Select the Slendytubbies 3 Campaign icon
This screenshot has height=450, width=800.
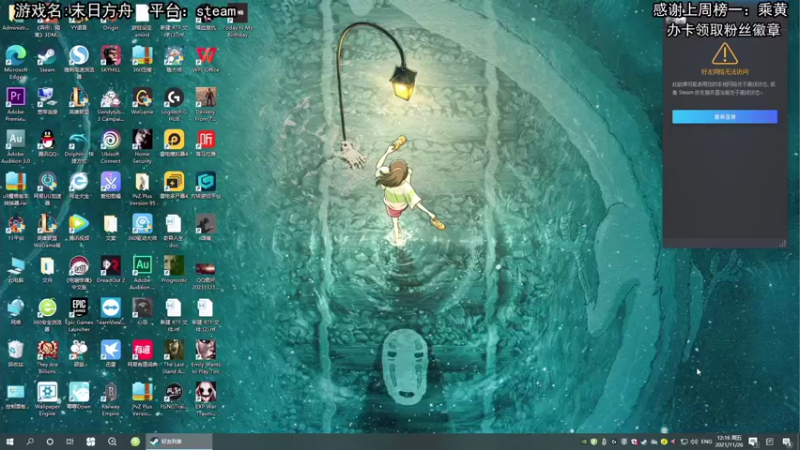pyautogui.click(x=110, y=97)
